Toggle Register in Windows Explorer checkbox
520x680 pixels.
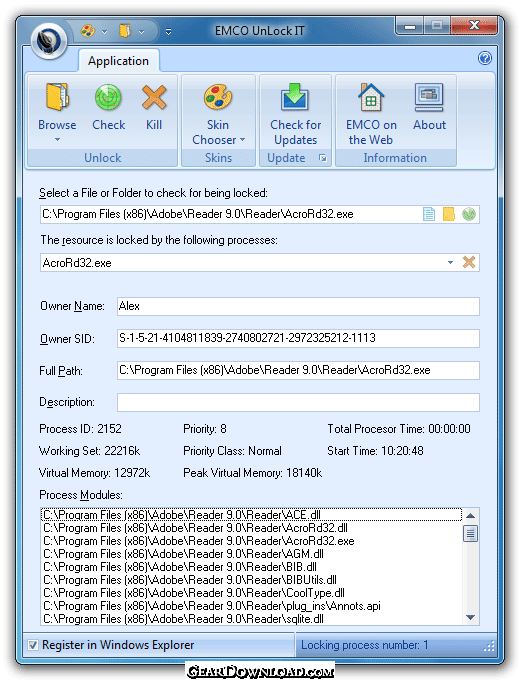coord(33,645)
